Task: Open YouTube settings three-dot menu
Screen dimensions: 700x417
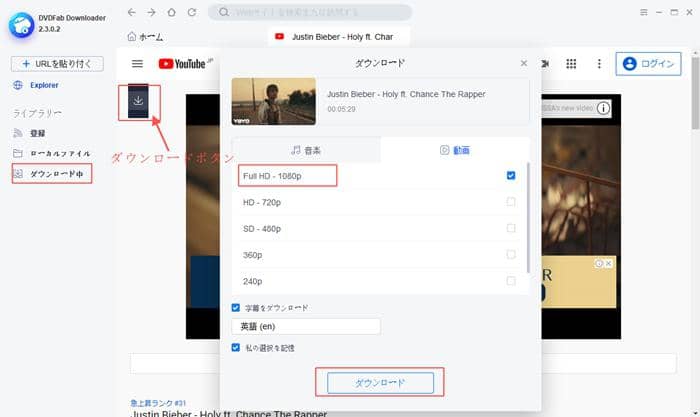Action: point(598,63)
